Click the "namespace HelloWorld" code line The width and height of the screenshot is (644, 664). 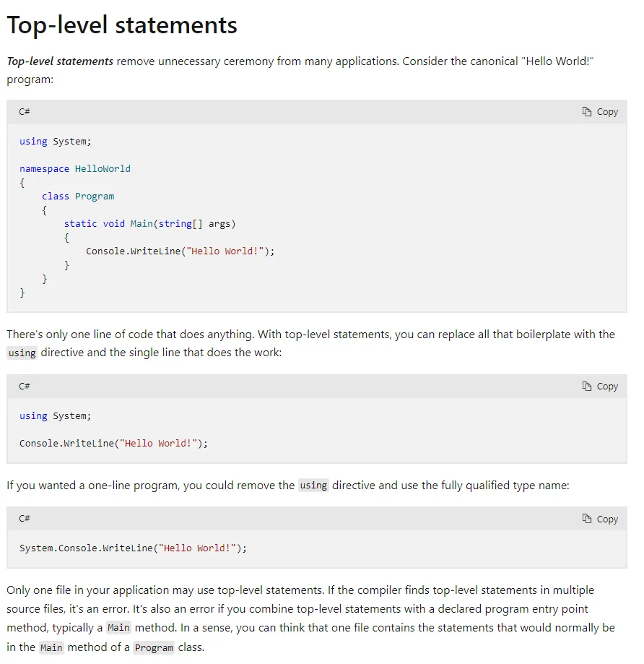click(75, 169)
